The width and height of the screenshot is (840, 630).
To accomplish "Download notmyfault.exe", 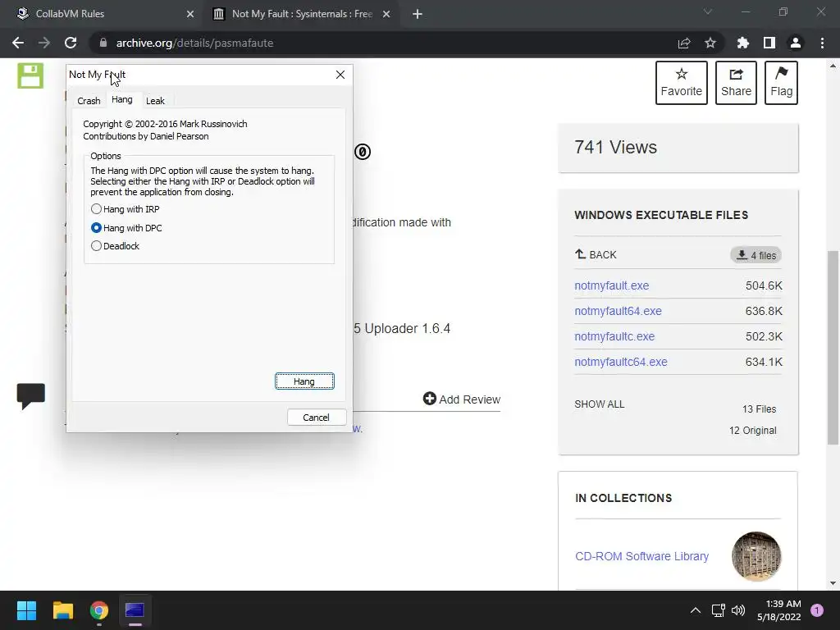I will [x=612, y=285].
